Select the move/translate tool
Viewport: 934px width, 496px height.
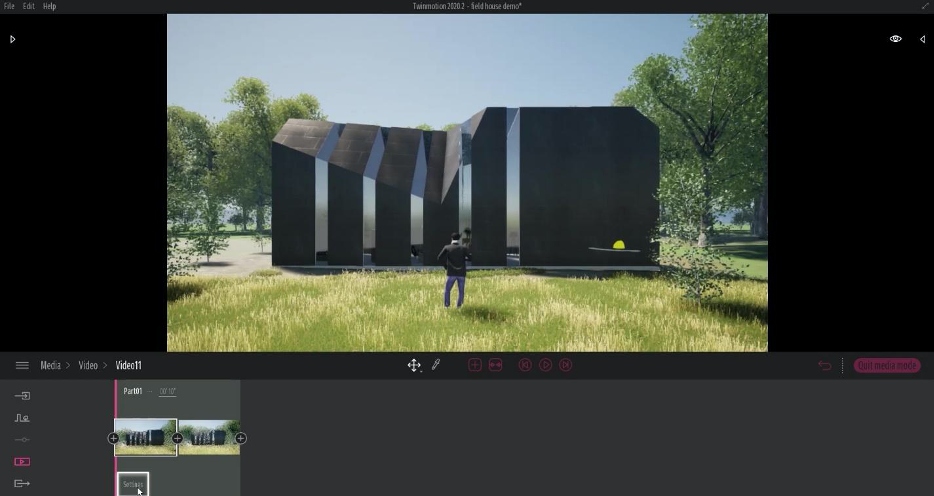point(414,366)
